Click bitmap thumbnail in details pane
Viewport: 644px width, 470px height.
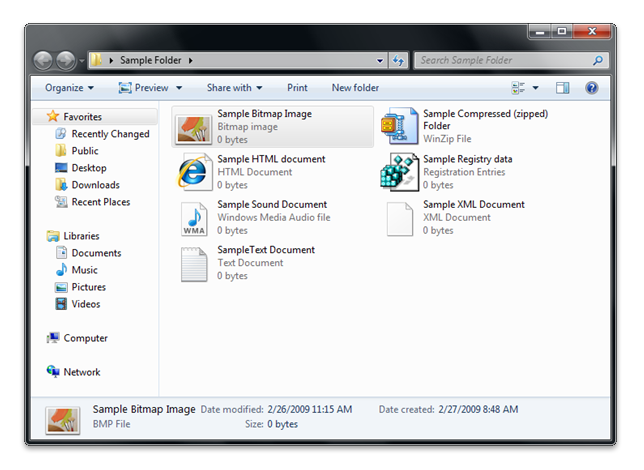(x=62, y=421)
